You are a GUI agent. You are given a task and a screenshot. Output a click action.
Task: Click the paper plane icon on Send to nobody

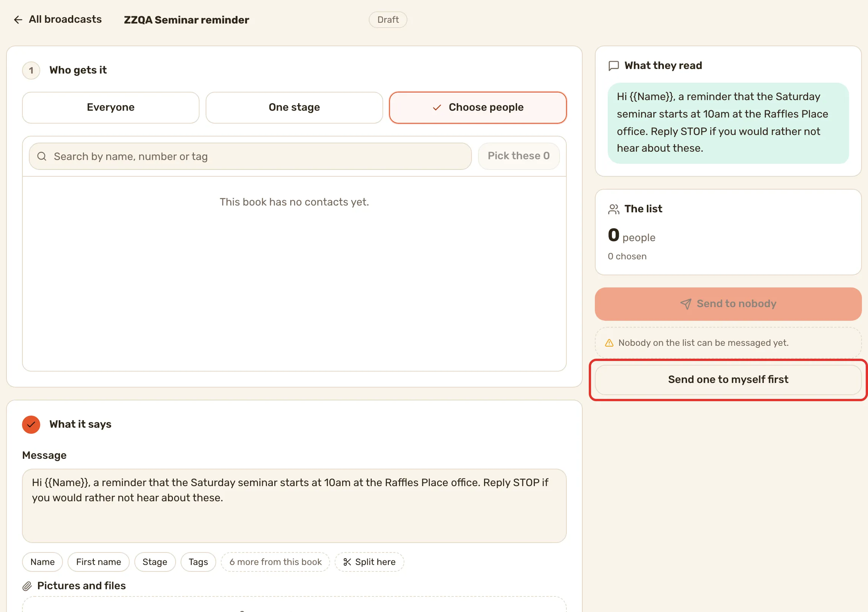click(686, 304)
